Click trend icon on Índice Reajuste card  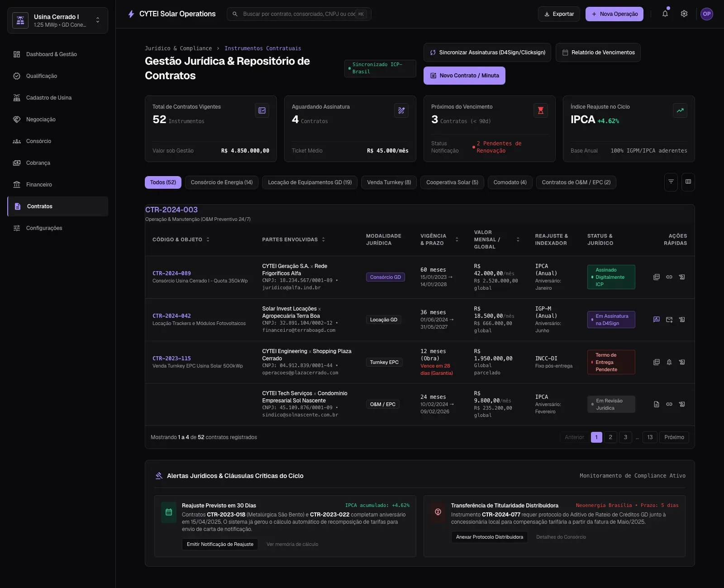pyautogui.click(x=680, y=110)
